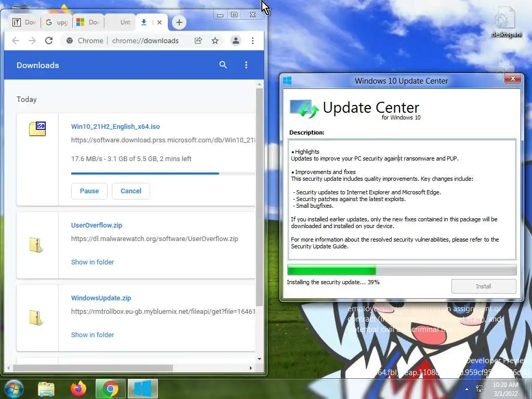Viewport: 532px width, 399px height.
Task: Select the desktop.ini desktop icon
Action: coord(506,22)
